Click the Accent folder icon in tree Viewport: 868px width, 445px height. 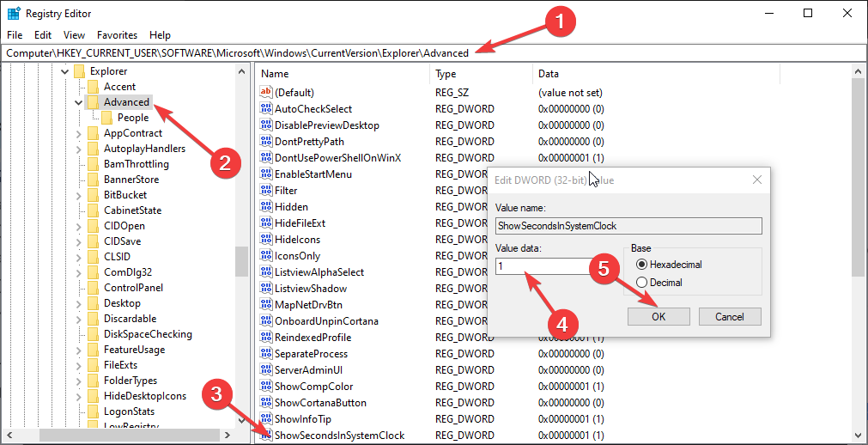[93, 87]
